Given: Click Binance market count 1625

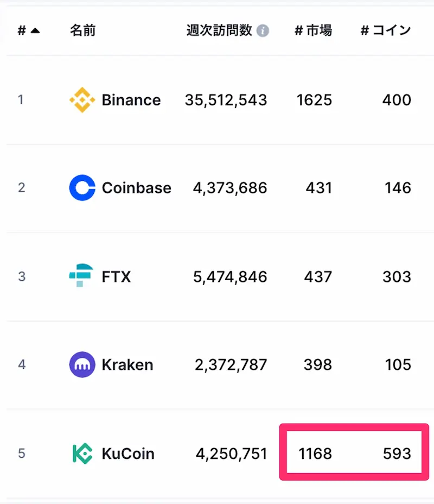Looking at the screenshot, I should pos(315,100).
